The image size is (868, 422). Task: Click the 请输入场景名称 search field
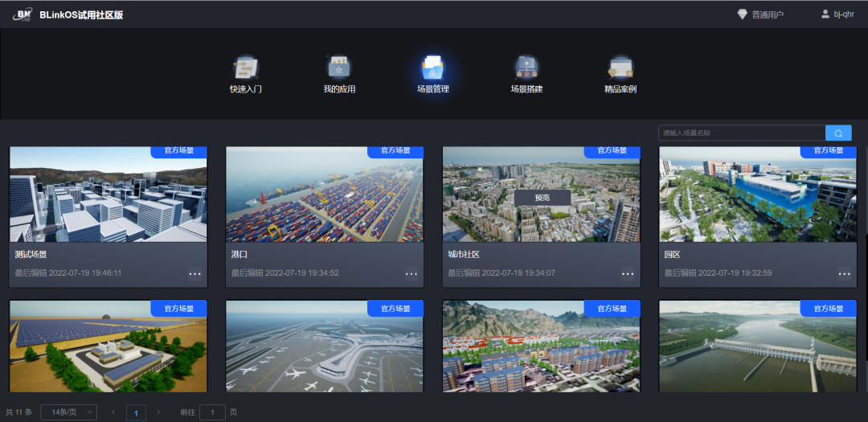(741, 133)
